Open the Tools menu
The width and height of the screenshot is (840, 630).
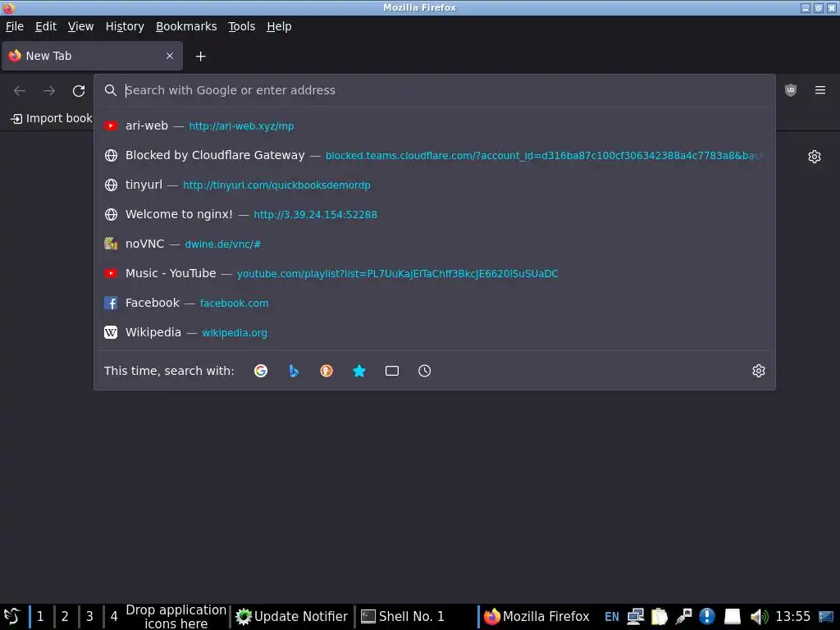[241, 26]
